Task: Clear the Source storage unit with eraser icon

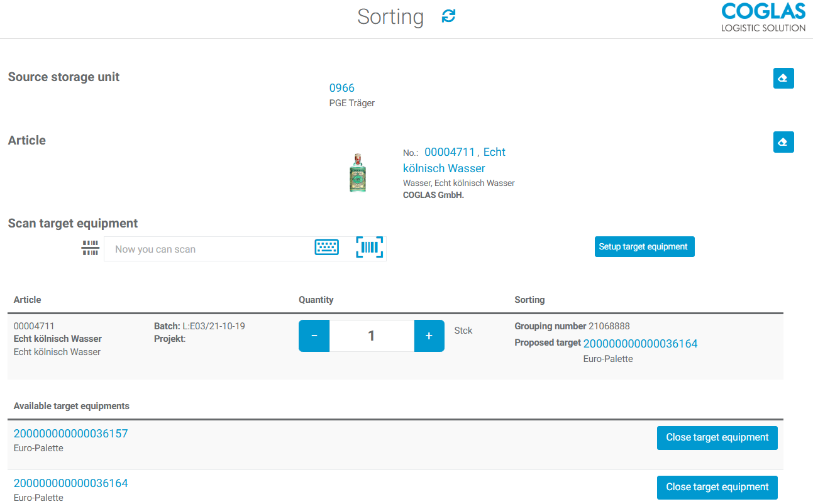Action: click(783, 79)
